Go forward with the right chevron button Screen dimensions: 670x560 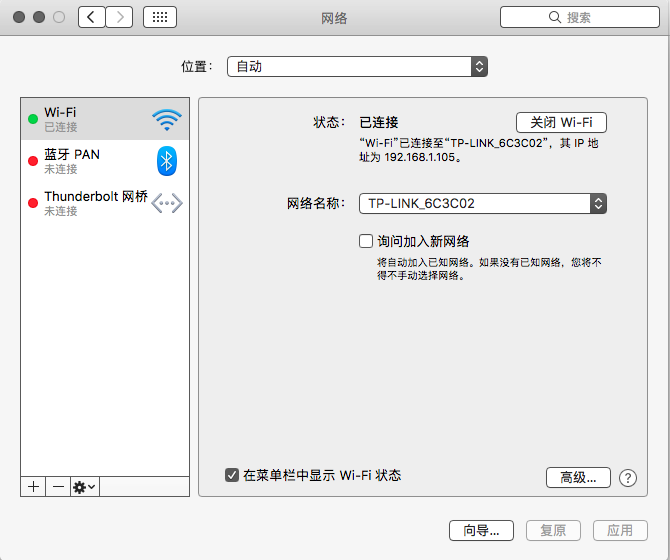(119, 17)
